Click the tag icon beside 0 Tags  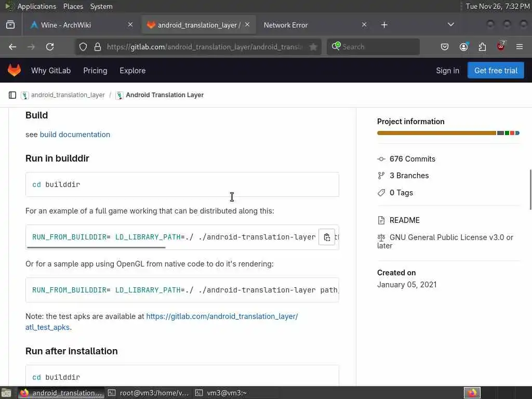[381, 193]
